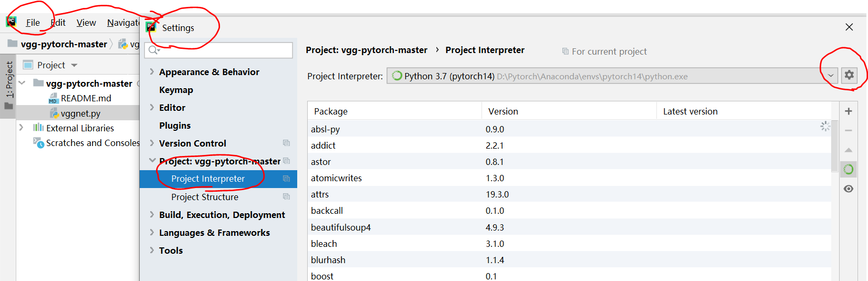Collapse vgg-pytorch-master project tree node

pos(22,83)
